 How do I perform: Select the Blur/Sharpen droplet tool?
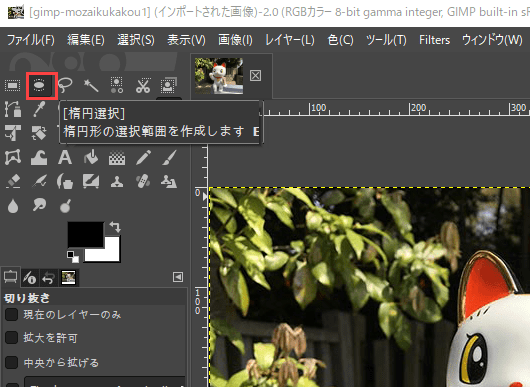click(x=13, y=205)
